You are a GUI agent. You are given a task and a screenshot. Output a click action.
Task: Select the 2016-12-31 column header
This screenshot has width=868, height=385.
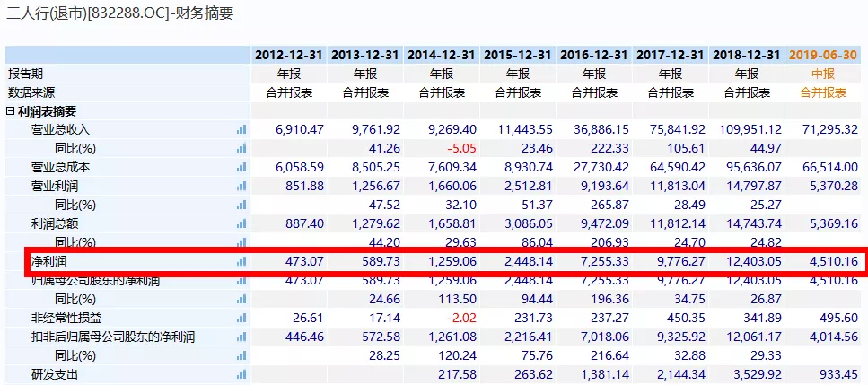click(594, 56)
